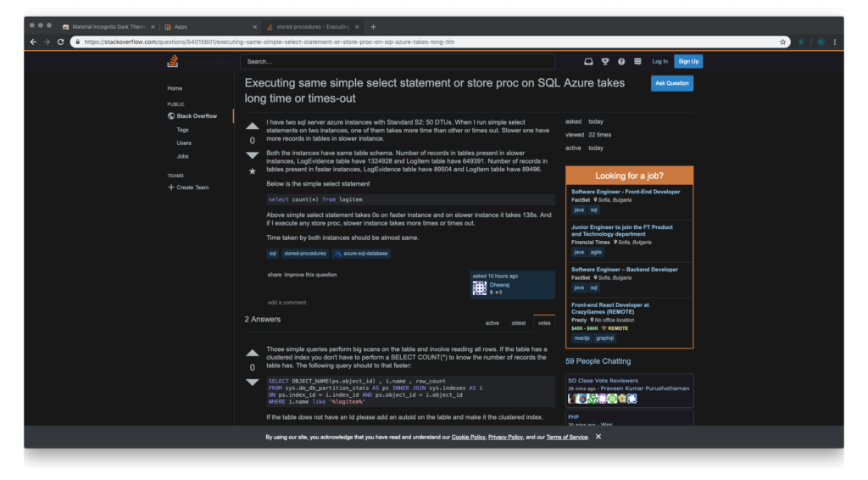Open Junior Engineer FT Product job
This screenshot has width=868, height=480.
pos(621,231)
